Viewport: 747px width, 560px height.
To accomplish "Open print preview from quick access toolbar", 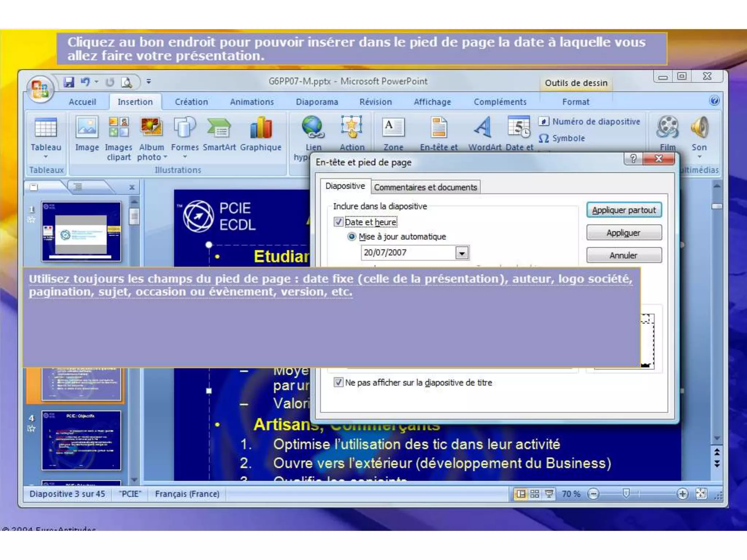I will tap(127, 82).
